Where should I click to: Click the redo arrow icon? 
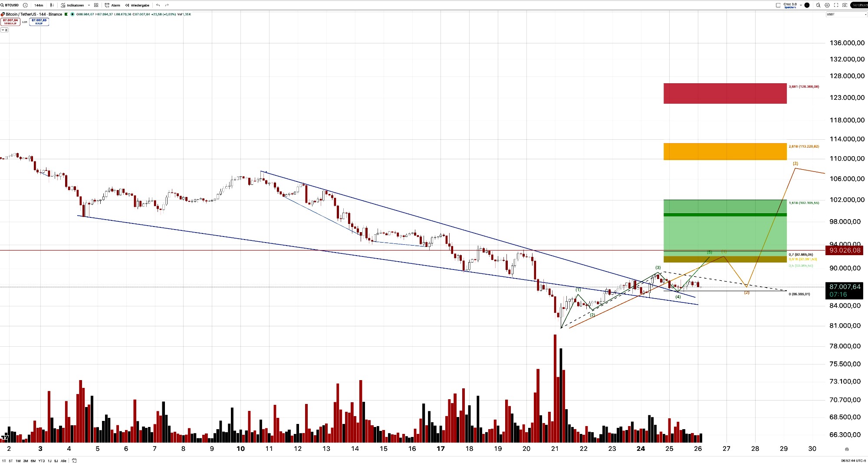167,5
